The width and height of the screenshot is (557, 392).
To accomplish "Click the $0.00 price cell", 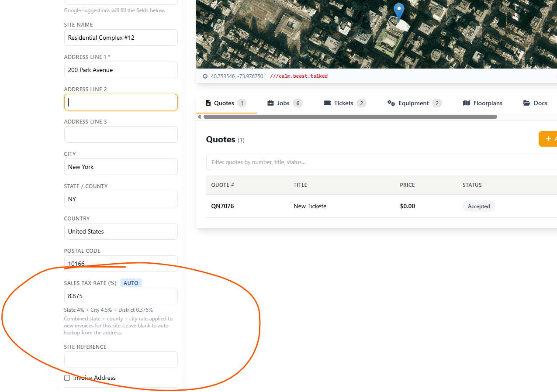I will click(x=408, y=206).
